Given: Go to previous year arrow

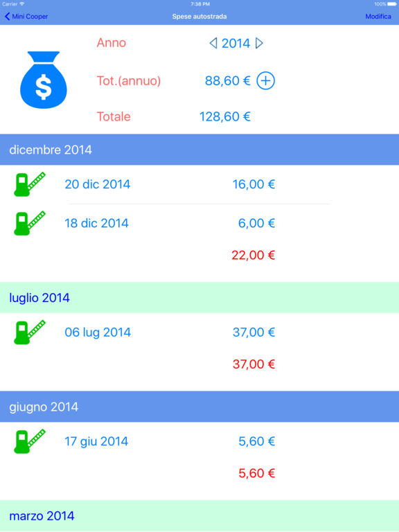Looking at the screenshot, I should click(x=213, y=43).
